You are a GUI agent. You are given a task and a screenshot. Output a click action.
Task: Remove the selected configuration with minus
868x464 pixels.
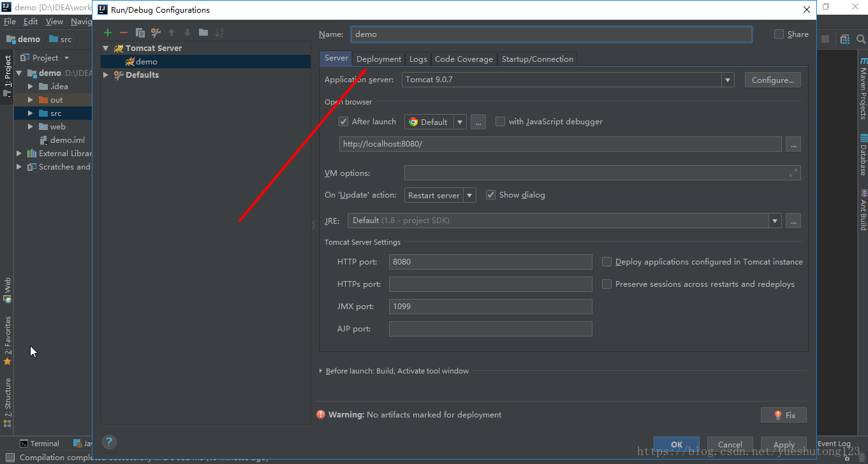pos(124,33)
